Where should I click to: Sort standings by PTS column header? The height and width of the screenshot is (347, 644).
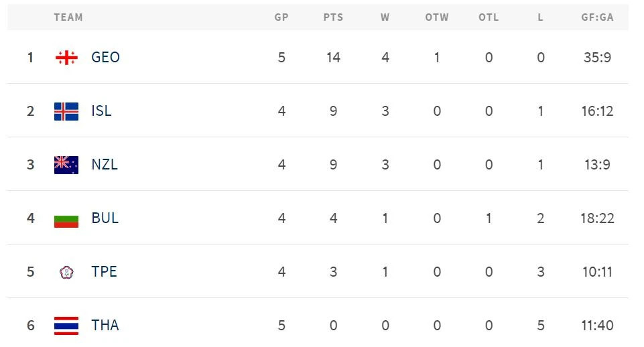pyautogui.click(x=333, y=17)
